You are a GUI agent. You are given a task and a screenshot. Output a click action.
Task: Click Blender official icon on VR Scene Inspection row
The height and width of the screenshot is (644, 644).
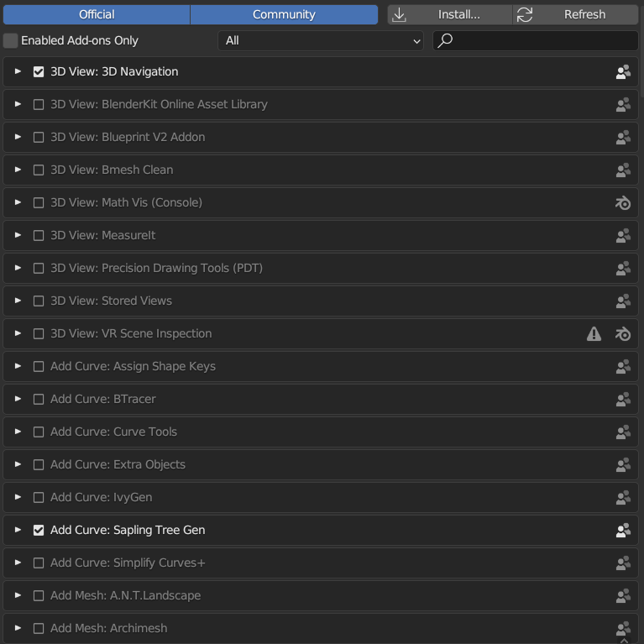[x=623, y=334]
